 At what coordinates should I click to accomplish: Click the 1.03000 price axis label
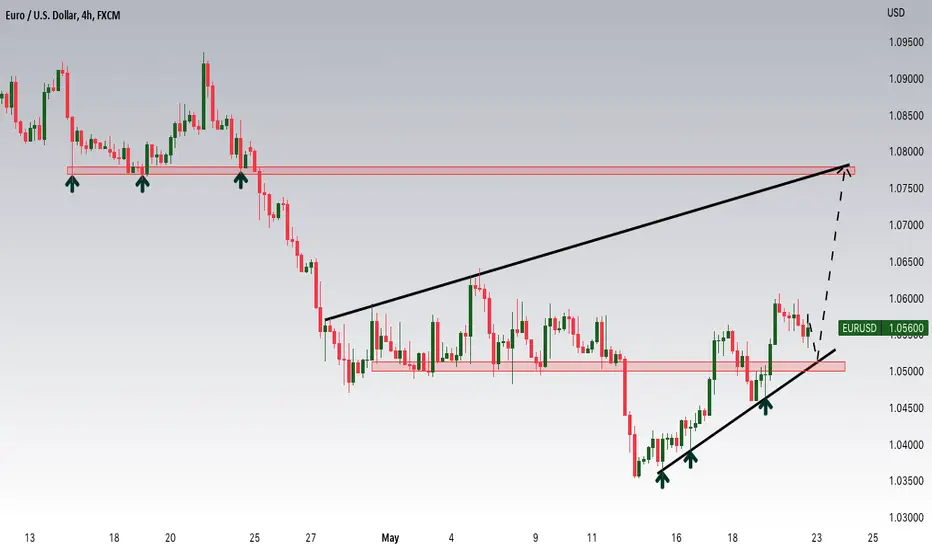pyautogui.click(x=906, y=518)
